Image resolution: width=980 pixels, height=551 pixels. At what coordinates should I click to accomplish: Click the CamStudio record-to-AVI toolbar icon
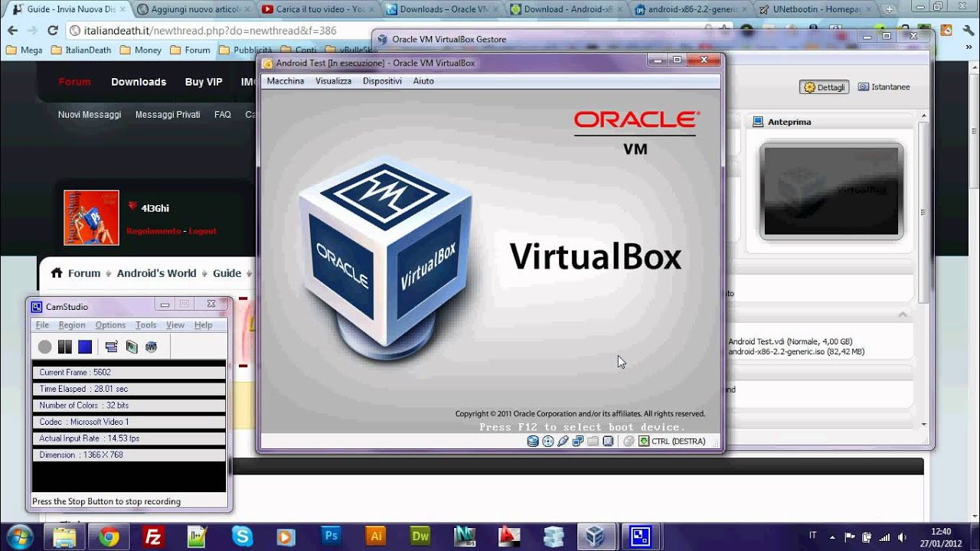pyautogui.click(x=132, y=347)
